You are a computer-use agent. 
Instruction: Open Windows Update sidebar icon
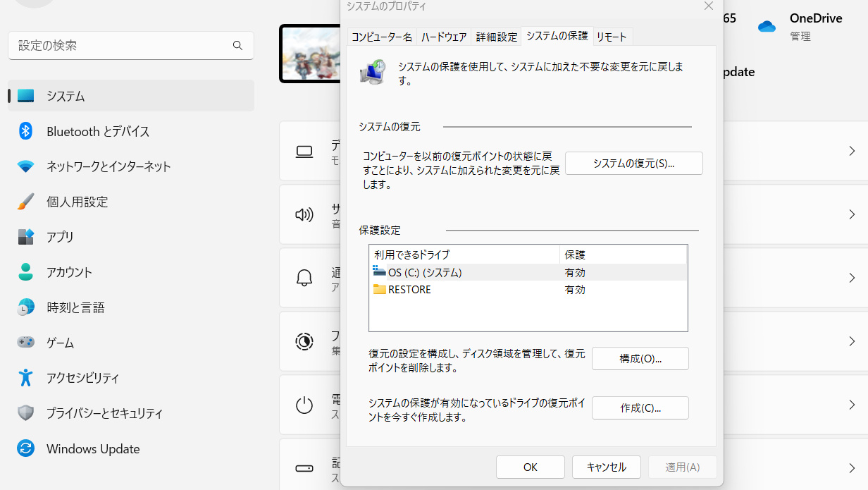pyautogui.click(x=26, y=448)
